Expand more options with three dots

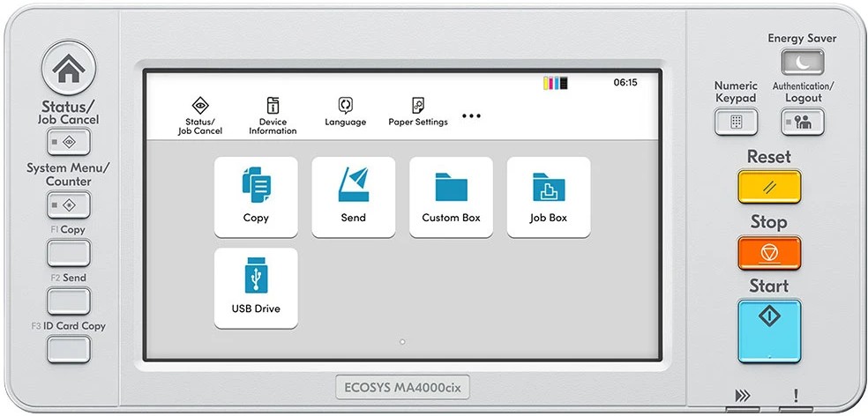pyautogui.click(x=471, y=115)
